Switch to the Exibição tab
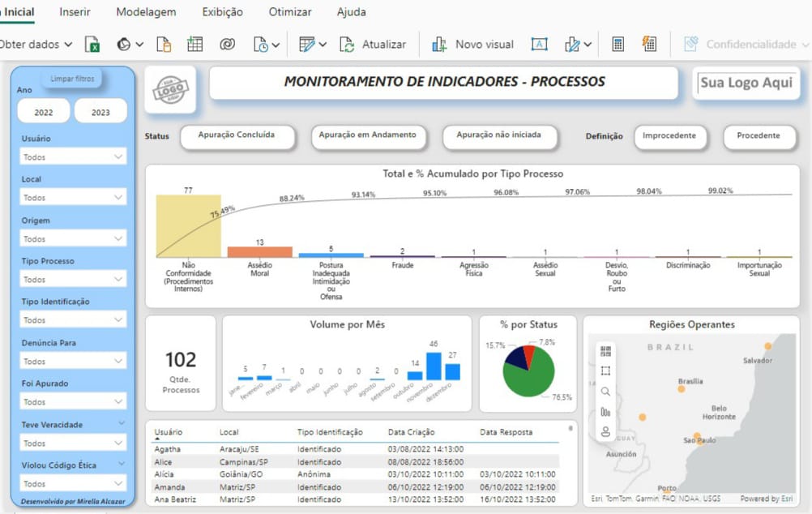The image size is (812, 514). pos(222,12)
